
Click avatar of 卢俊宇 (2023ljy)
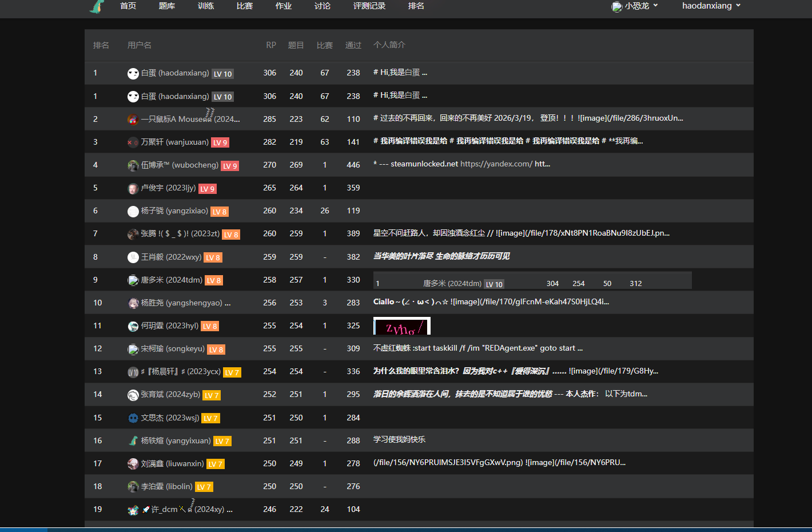click(133, 188)
